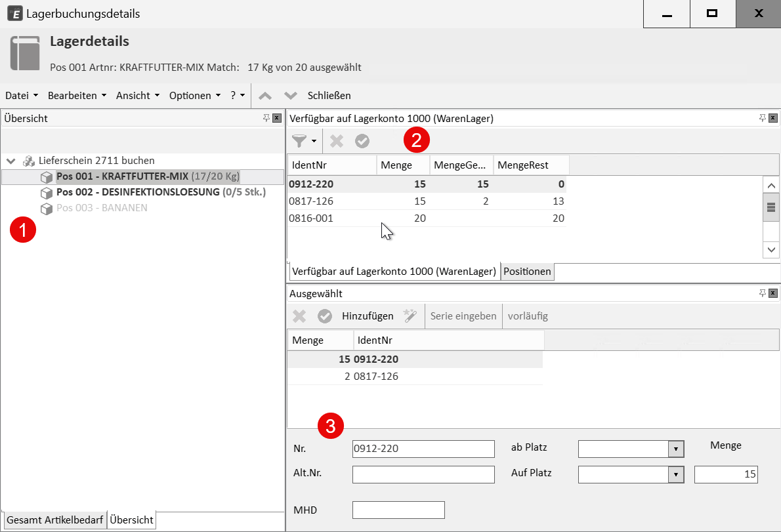This screenshot has width=781, height=532.
Task: Open the Bearbeiten menu
Action: (x=76, y=96)
